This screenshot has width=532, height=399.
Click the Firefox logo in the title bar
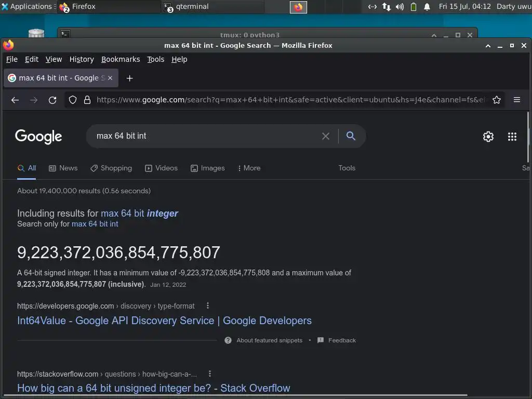click(x=8, y=45)
